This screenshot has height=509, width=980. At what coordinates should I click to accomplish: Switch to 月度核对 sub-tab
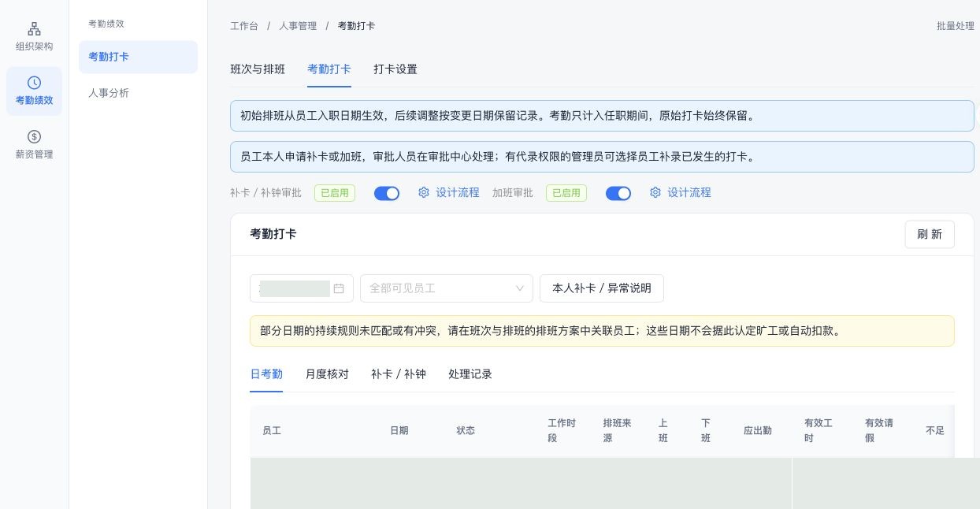pyautogui.click(x=327, y=374)
